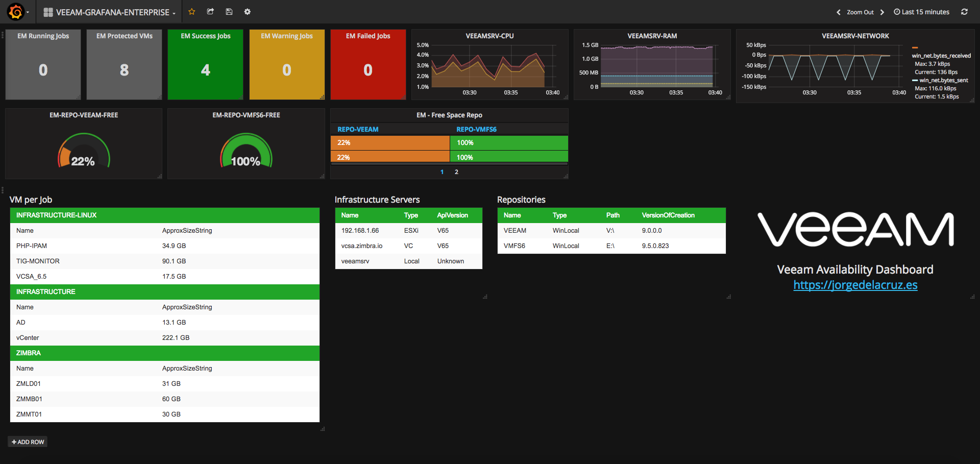Click the VMFS6 repository row name

tap(514, 246)
